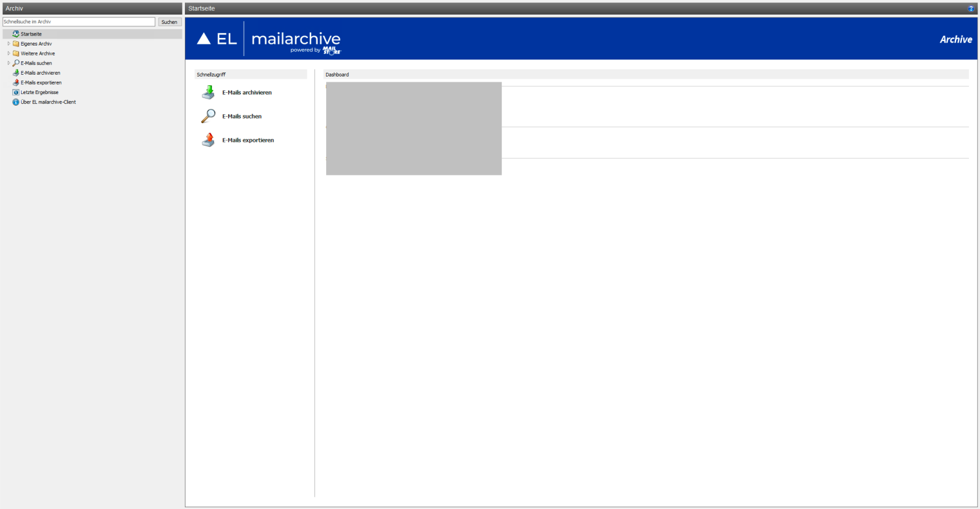Click the blue info icon for Über EL mailarchive-Client
This screenshot has width=980, height=509.
(x=16, y=102)
